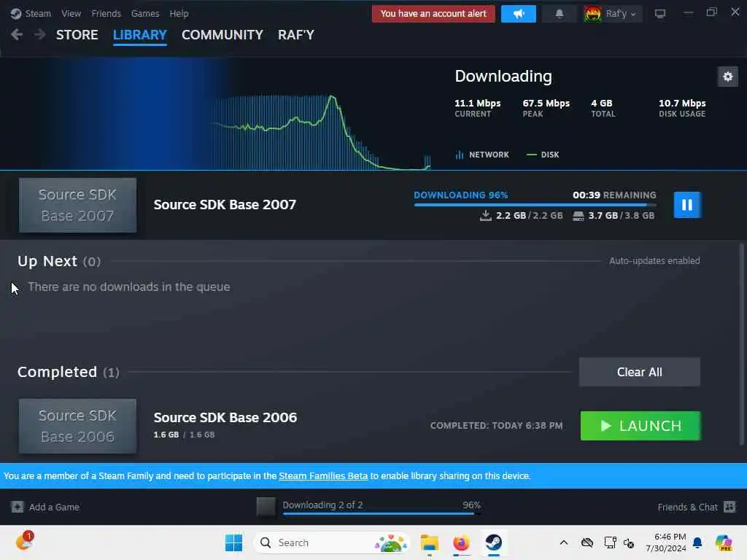The width and height of the screenshot is (747, 560).
Task: Open the Steam menu
Action: (31, 13)
